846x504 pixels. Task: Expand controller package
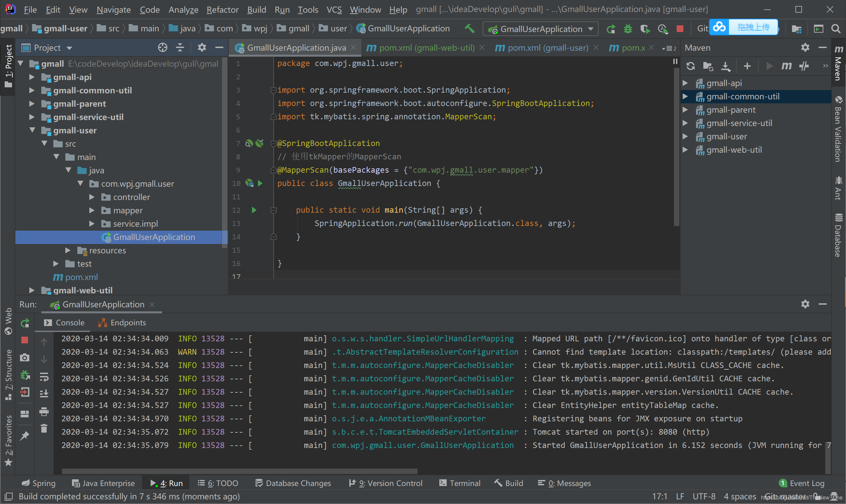[x=92, y=197]
